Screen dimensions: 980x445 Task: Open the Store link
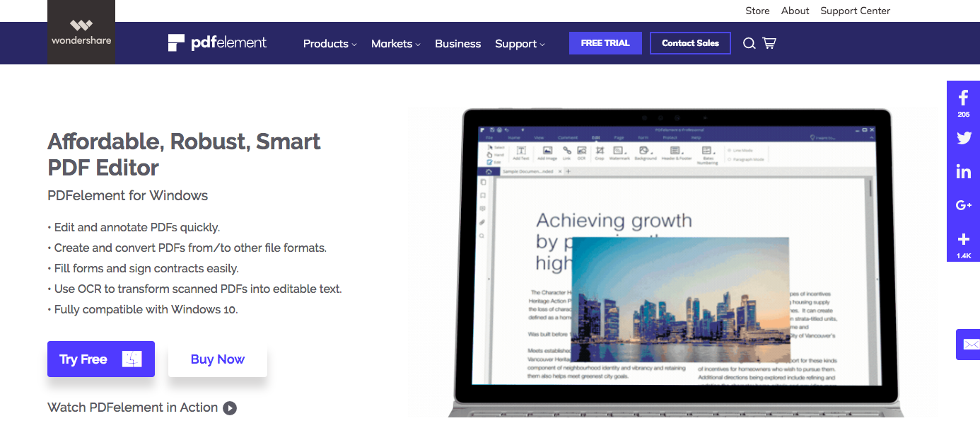[757, 11]
